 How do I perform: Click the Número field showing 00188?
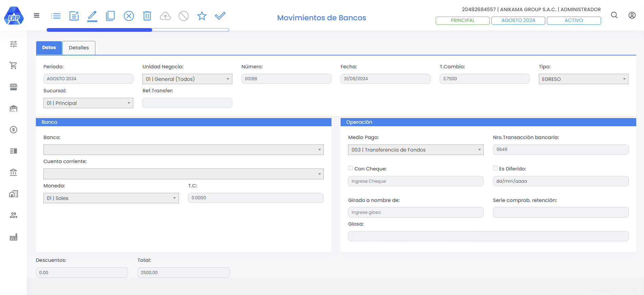pyautogui.click(x=286, y=79)
